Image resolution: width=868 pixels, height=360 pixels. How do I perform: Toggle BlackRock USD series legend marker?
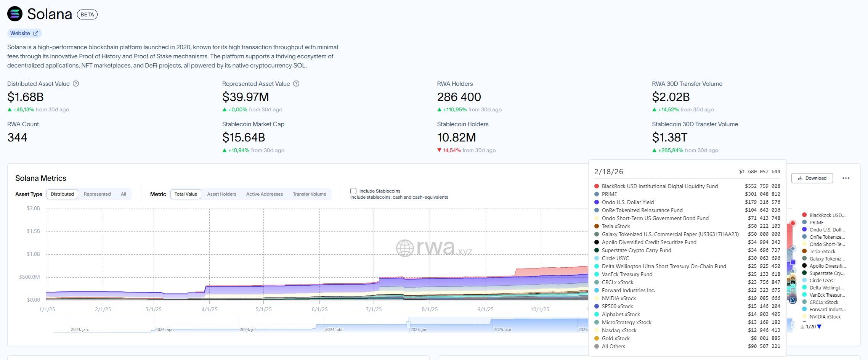coord(804,215)
